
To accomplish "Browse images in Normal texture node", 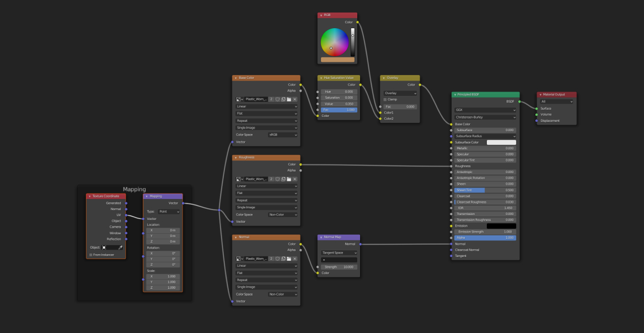I will [x=239, y=259].
